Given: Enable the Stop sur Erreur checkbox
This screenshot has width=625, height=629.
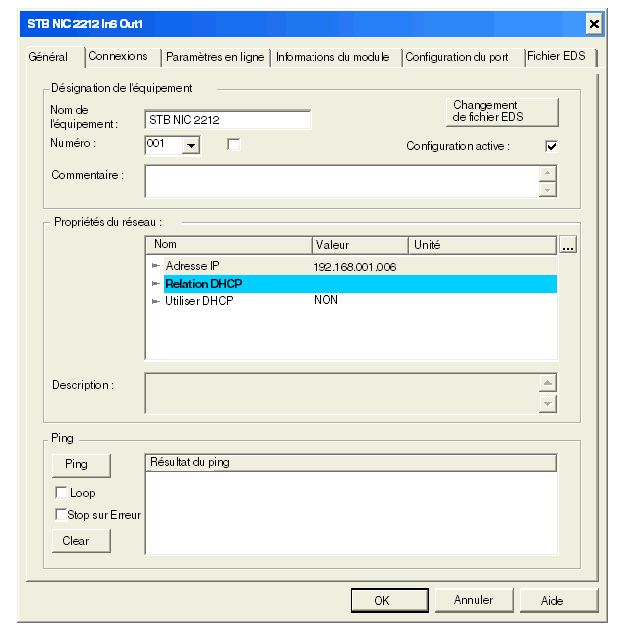Looking at the screenshot, I should (61, 515).
